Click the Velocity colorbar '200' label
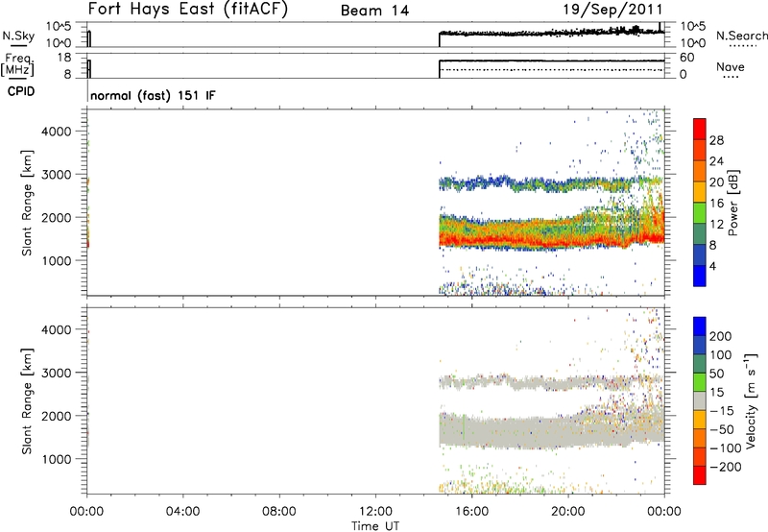The image size is (768, 532). click(x=721, y=336)
